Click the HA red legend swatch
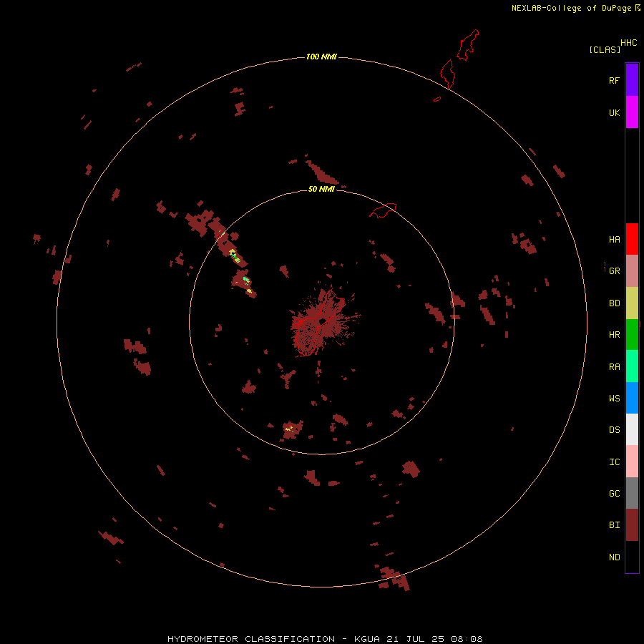 pos(632,239)
